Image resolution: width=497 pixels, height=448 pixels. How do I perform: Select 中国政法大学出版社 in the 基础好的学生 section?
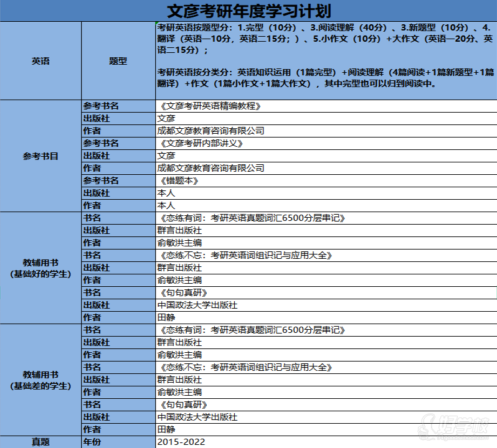(x=197, y=306)
